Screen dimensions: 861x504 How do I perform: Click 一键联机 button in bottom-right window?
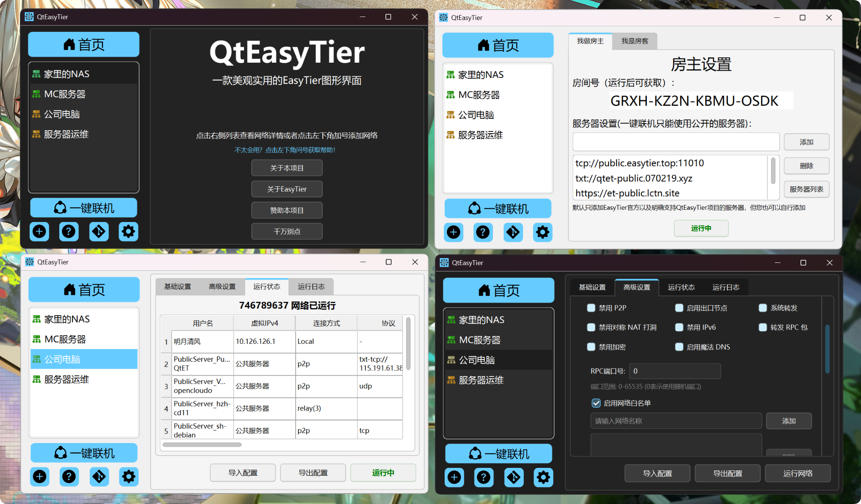[499, 454]
